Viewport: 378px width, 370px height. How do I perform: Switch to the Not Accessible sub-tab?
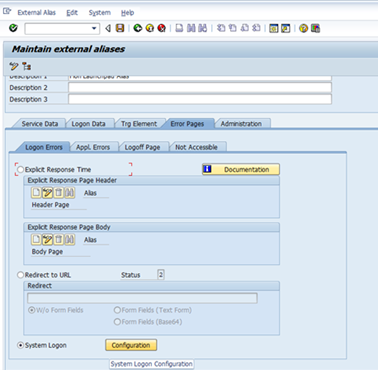196,147
